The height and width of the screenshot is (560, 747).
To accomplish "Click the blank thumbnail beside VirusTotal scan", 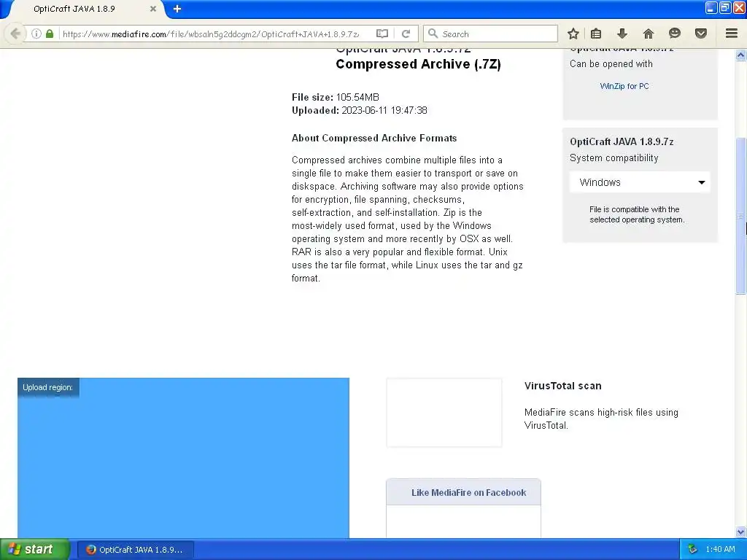I will tap(444, 413).
